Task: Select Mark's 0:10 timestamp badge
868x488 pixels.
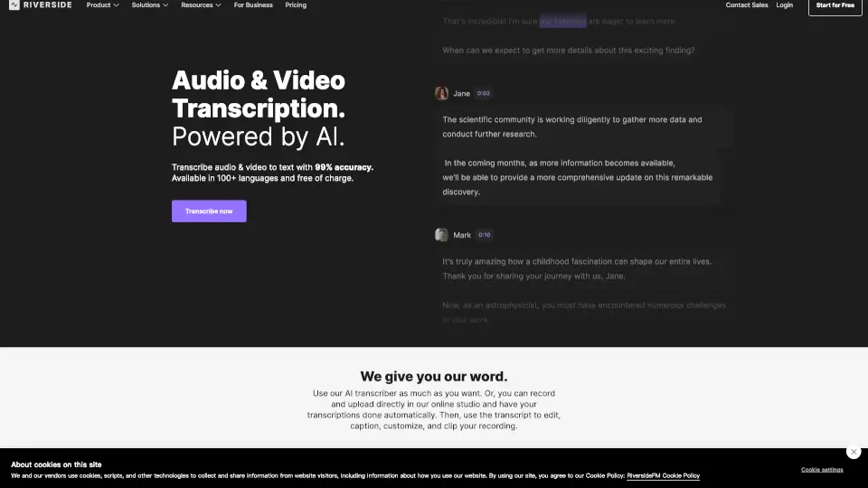Action: [485, 235]
